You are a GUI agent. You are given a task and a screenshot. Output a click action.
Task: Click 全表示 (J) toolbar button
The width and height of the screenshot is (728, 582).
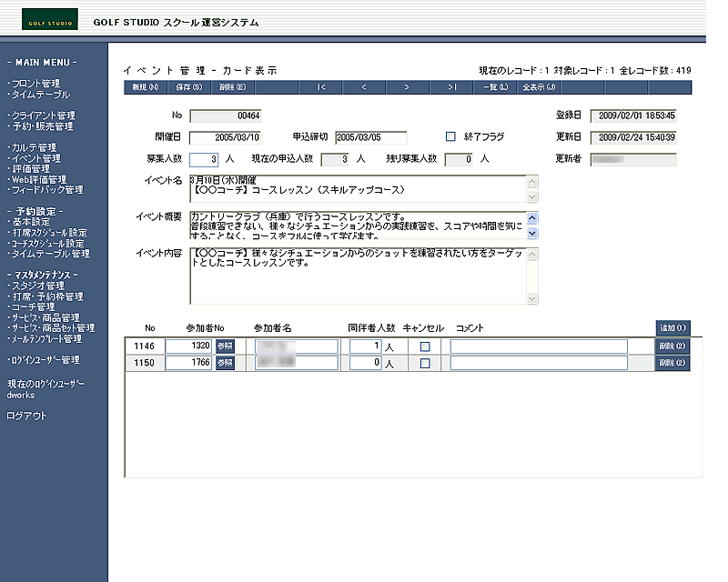[x=539, y=87]
